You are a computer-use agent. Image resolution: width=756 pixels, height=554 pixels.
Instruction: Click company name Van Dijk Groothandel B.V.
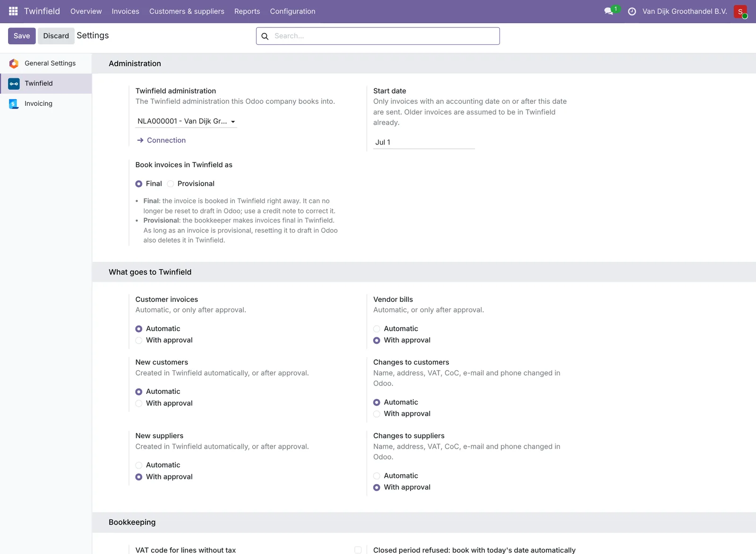pos(685,11)
